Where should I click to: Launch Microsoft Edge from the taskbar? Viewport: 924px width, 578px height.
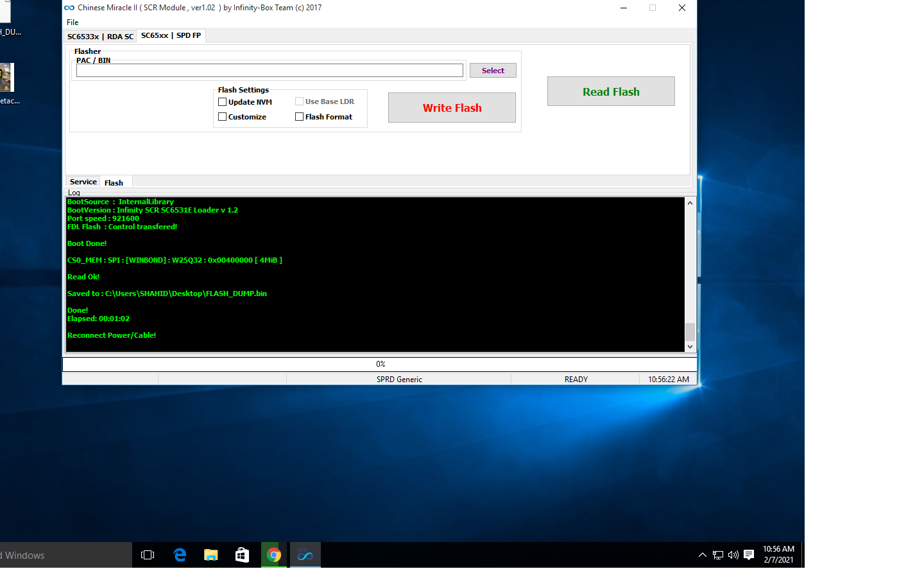(180, 555)
